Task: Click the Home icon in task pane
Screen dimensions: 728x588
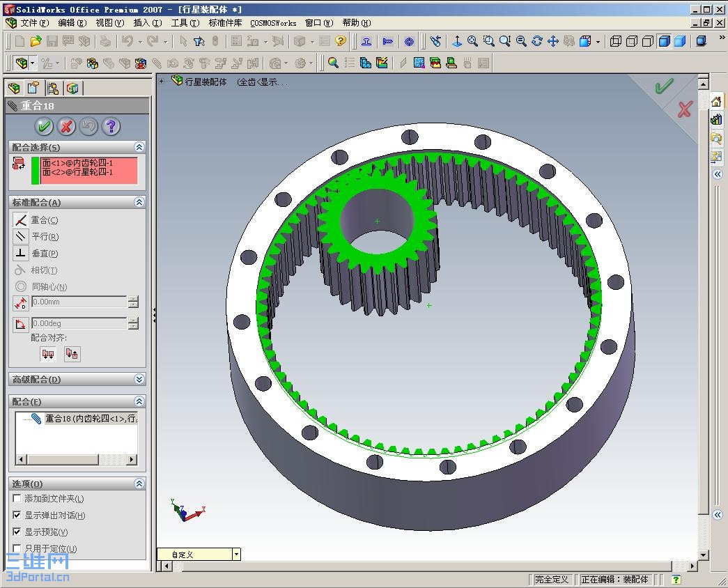Action: 716,101
